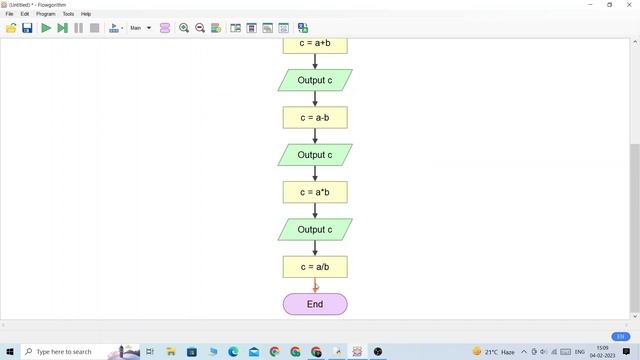Click the scroll up arrow of the canvas
640x360 pixels.
pyautogui.click(x=635, y=42)
